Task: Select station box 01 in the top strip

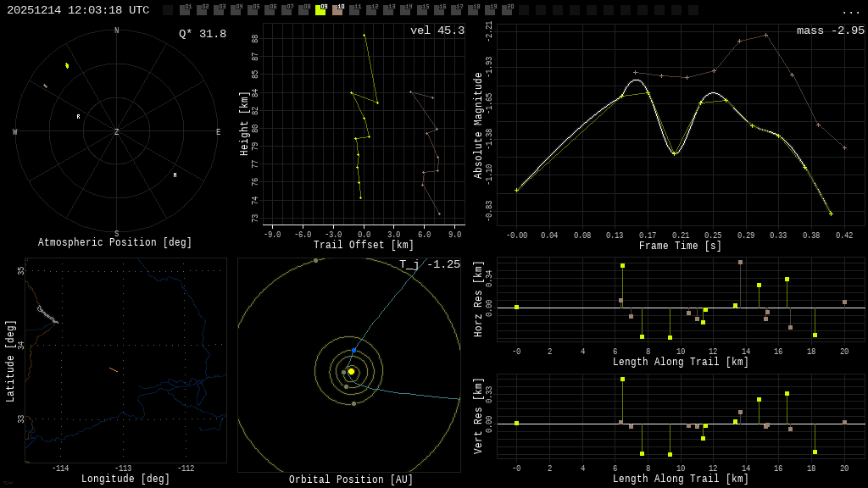Action: [x=185, y=10]
